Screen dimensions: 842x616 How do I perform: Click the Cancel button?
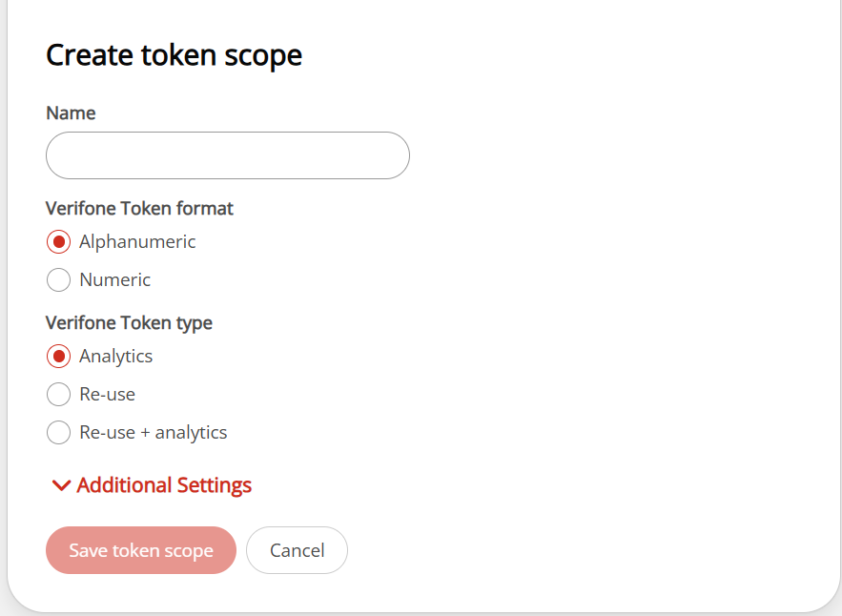point(297,550)
